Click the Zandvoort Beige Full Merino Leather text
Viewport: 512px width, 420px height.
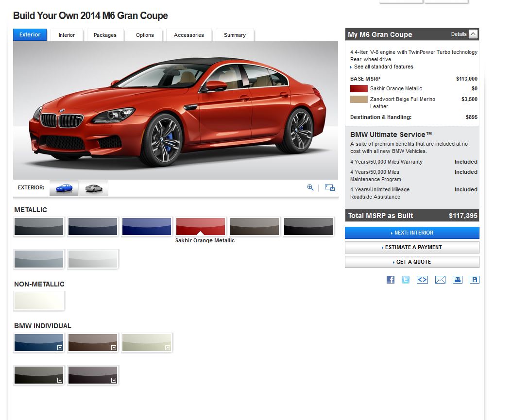pyautogui.click(x=402, y=103)
